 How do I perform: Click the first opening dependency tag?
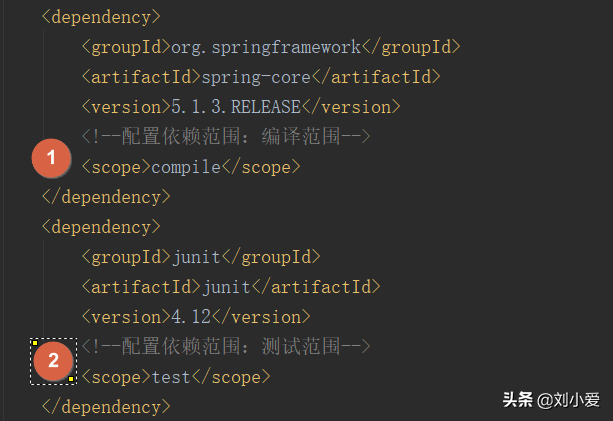tap(101, 17)
